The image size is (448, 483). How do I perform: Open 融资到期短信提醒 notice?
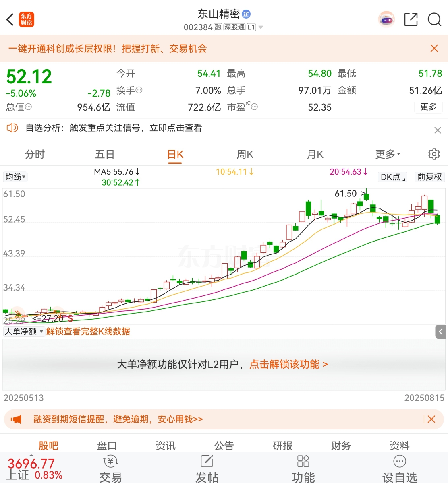[x=118, y=419]
